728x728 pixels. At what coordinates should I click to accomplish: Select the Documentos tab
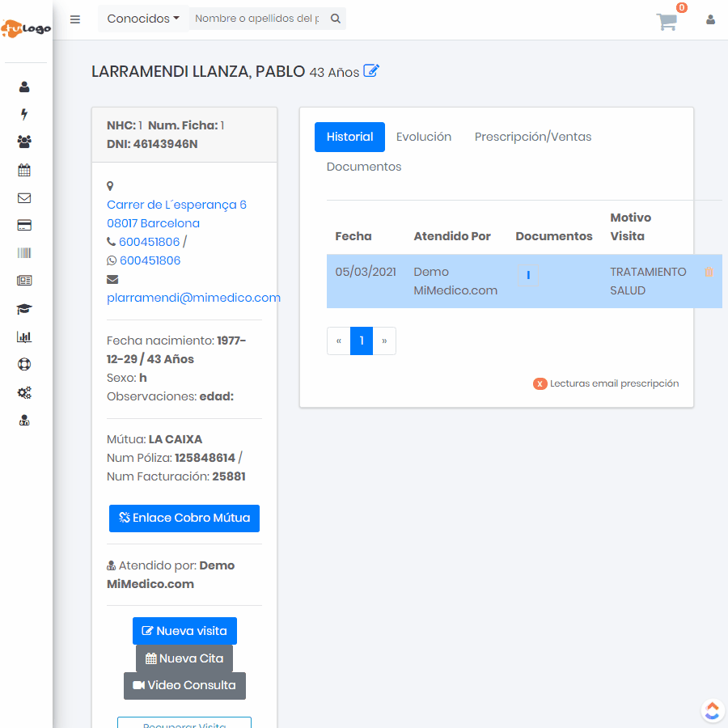[364, 167]
